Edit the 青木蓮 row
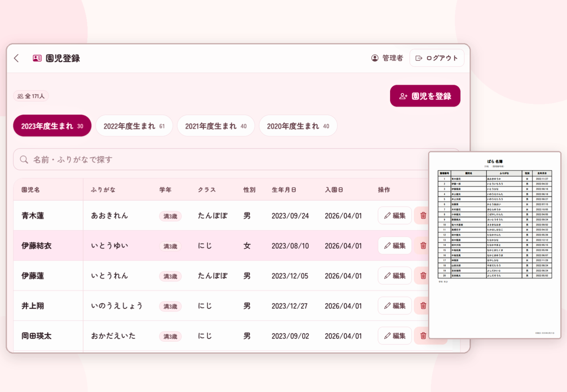Image resolution: width=567 pixels, height=392 pixels. 395,216
